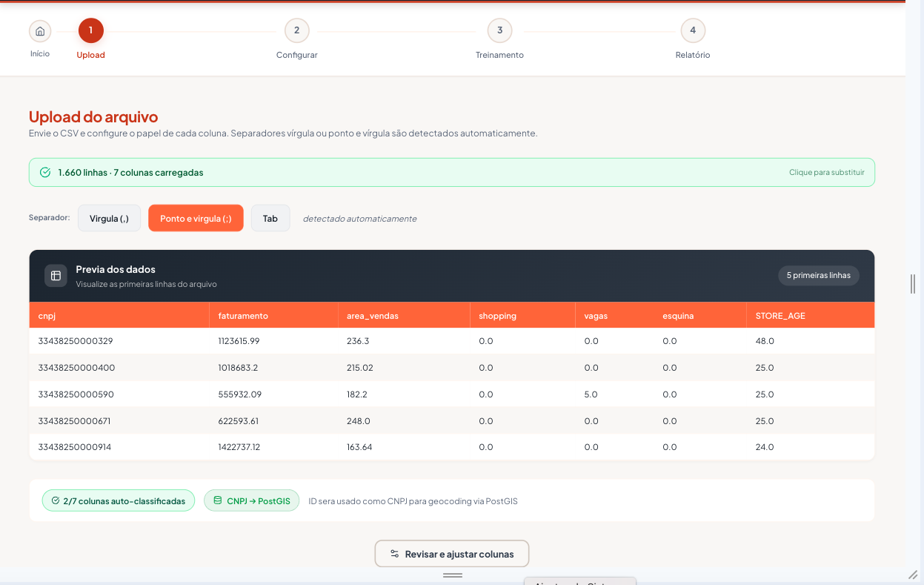Screen dimensions: 924x585
Task: Open Revisar e ajustar colunas
Action: pos(452,554)
